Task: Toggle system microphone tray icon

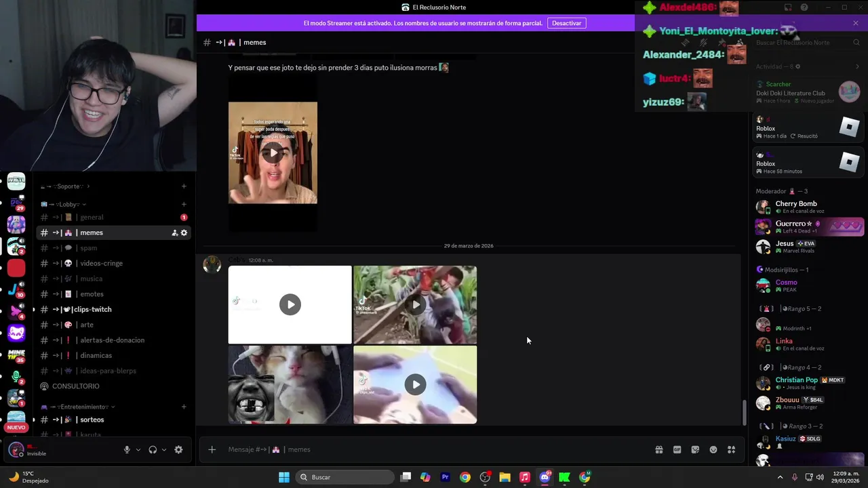Action: [795, 477]
